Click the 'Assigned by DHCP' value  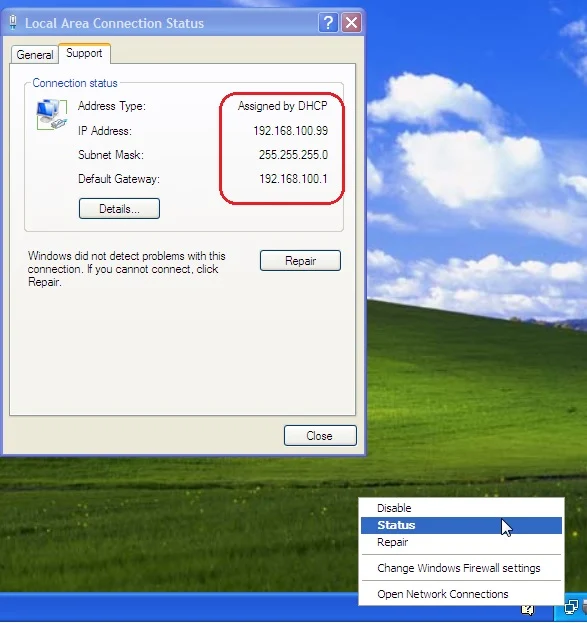pyautogui.click(x=283, y=106)
